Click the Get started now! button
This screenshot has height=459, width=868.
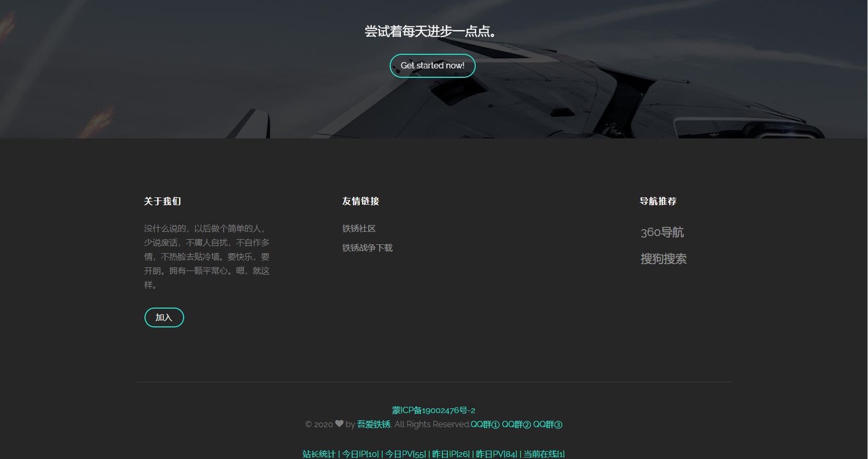click(x=432, y=66)
